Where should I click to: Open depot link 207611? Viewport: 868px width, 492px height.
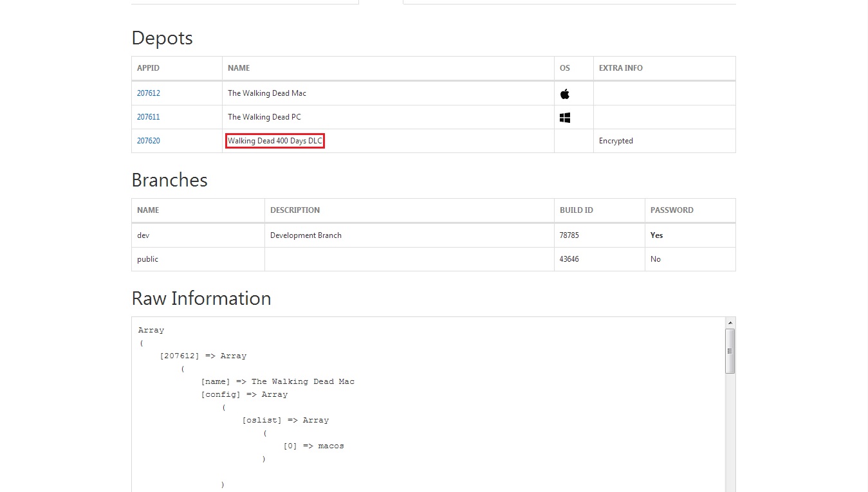[148, 117]
